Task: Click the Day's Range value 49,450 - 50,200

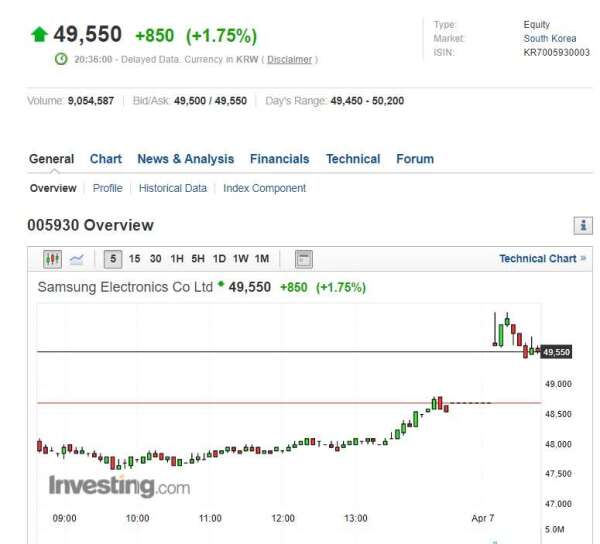Action: (367, 101)
